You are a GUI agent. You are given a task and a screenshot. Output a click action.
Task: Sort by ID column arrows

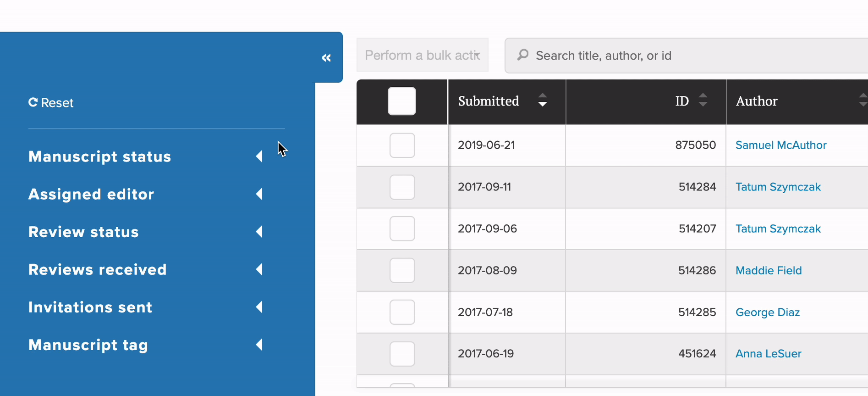703,100
